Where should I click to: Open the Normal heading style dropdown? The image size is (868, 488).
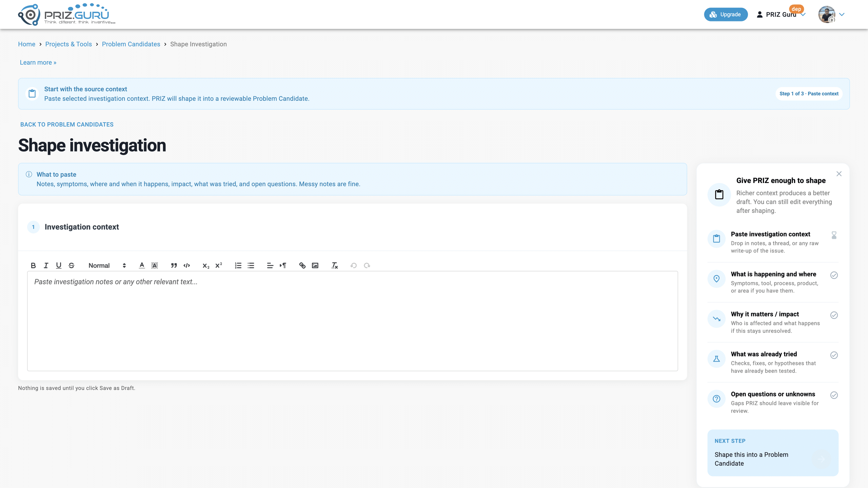(107, 265)
